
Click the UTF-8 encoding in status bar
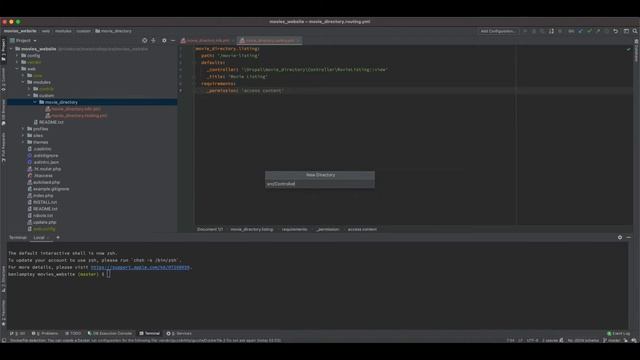pos(532,340)
